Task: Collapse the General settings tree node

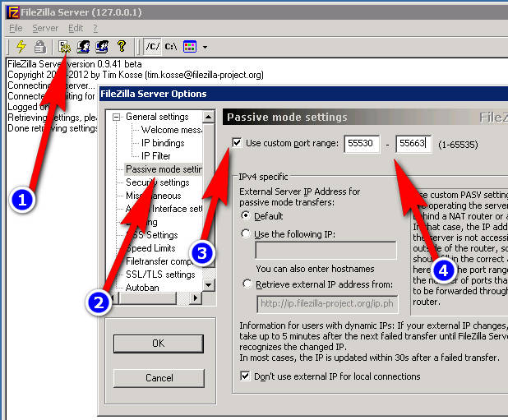Action: tap(116, 117)
